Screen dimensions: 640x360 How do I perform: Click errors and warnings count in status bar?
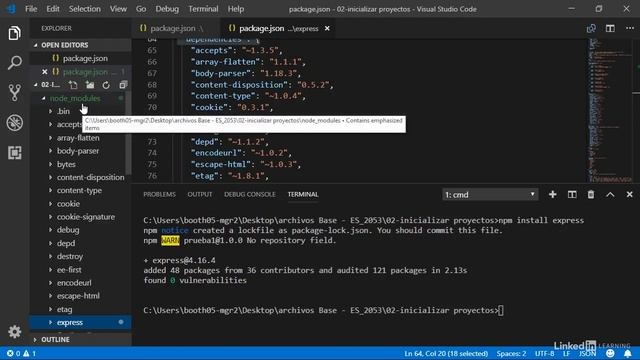tap(21, 353)
